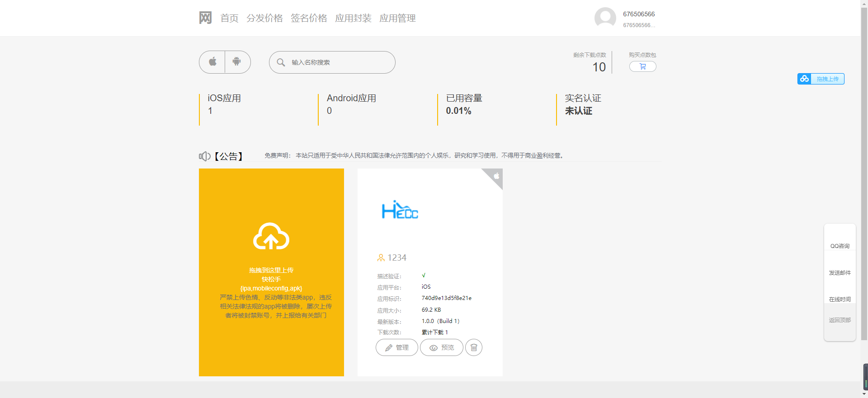Click the speaker announcement icon

[204, 156]
